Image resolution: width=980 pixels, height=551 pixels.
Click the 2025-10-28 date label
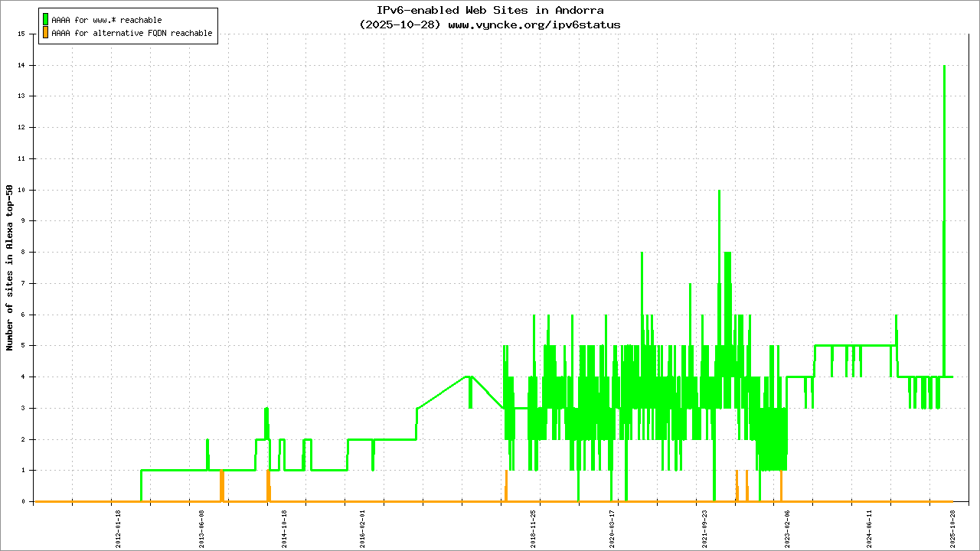(954, 527)
